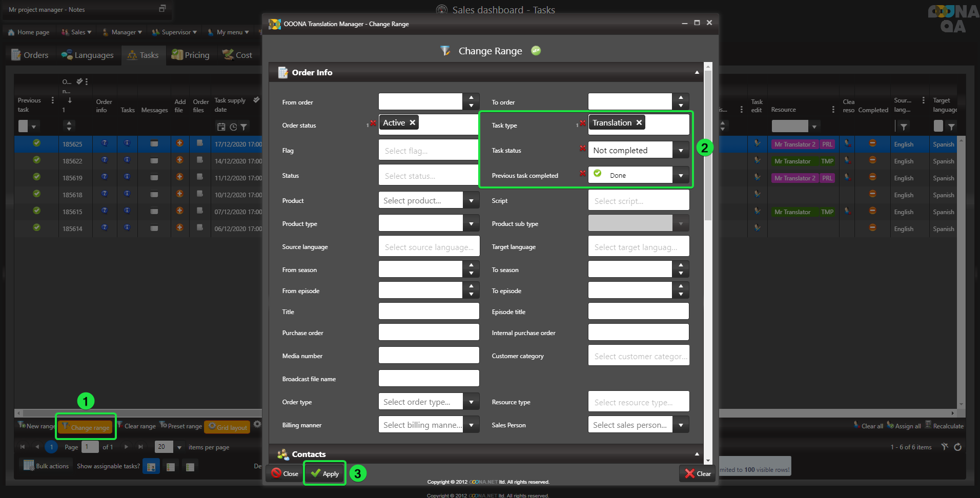Open the Supervisor menu
Image resolution: width=980 pixels, height=498 pixels.
(175, 32)
